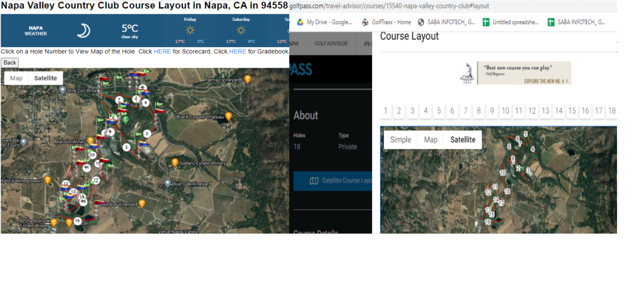
Task: Click the Palmaz Vineyards winery pin
Action: pyautogui.click(x=248, y=79)
